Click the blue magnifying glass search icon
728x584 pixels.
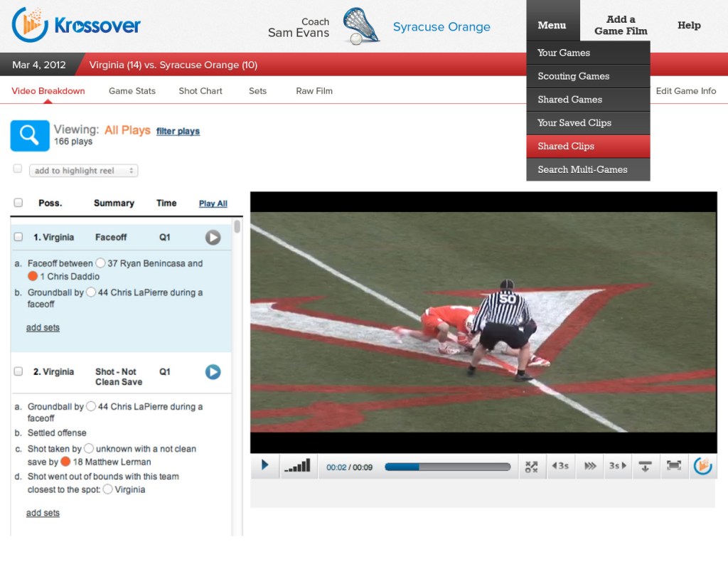(x=30, y=136)
